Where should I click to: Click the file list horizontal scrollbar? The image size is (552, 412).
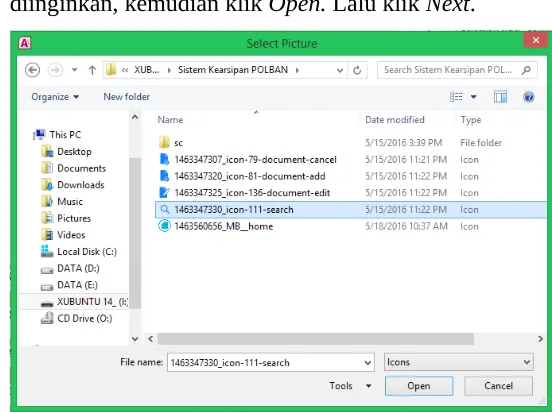(x=315, y=339)
